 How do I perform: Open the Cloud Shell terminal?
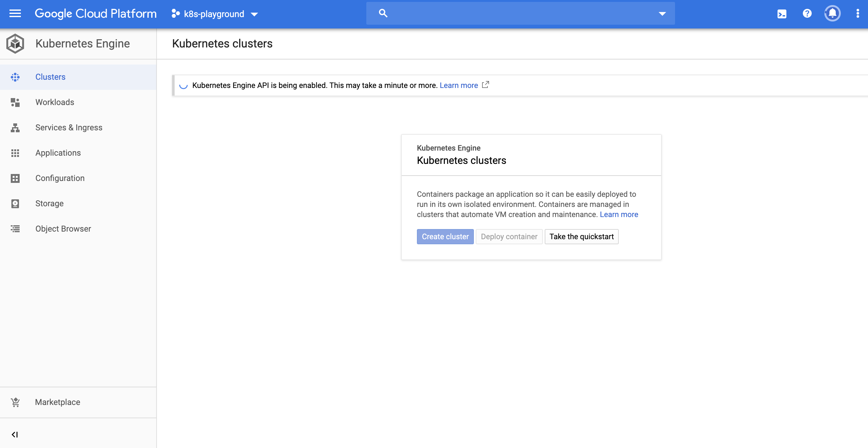coord(782,14)
